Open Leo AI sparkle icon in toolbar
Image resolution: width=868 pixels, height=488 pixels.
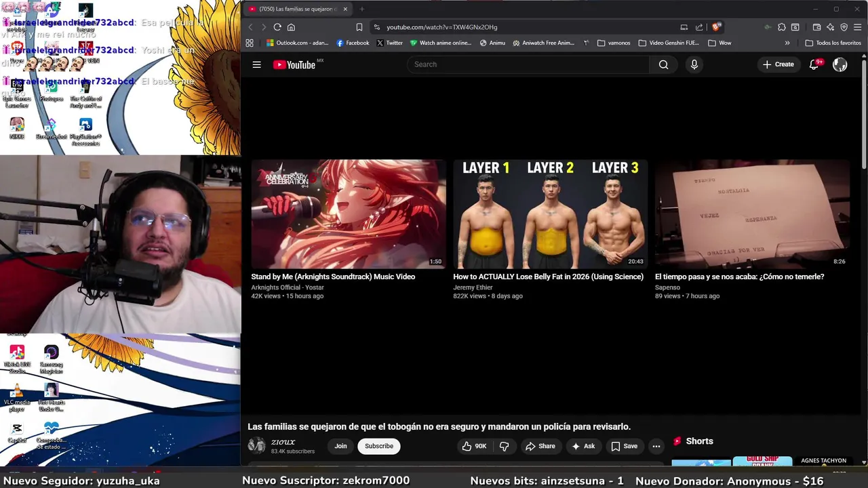pyautogui.click(x=831, y=27)
